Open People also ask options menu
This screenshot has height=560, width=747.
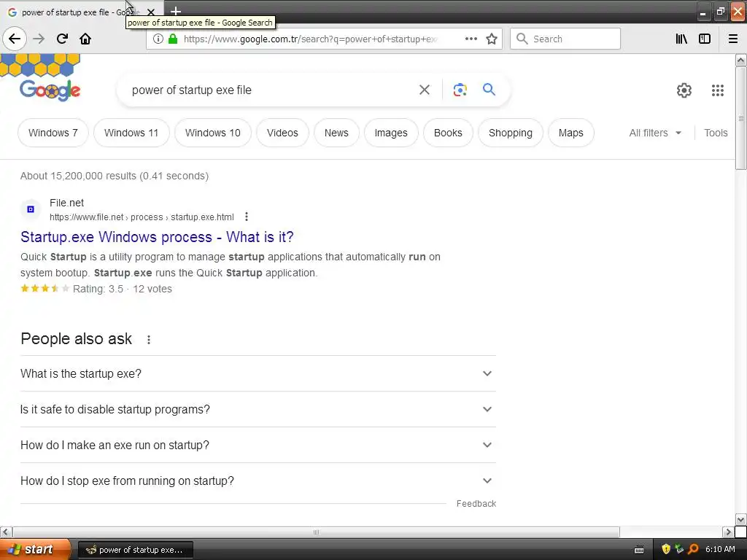149,340
